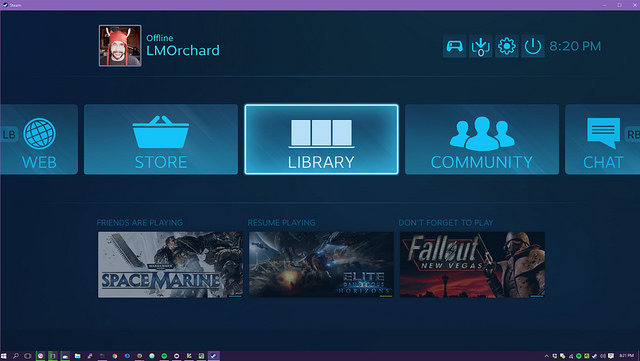640x361 pixels.
Task: Open Fallout New Vegas thumbnail
Action: coord(472,265)
